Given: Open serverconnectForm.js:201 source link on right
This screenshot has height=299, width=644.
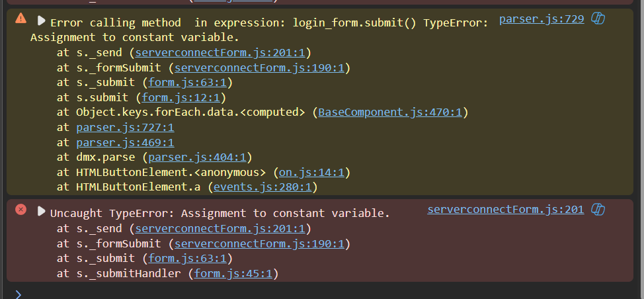Looking at the screenshot, I should pos(505,210).
